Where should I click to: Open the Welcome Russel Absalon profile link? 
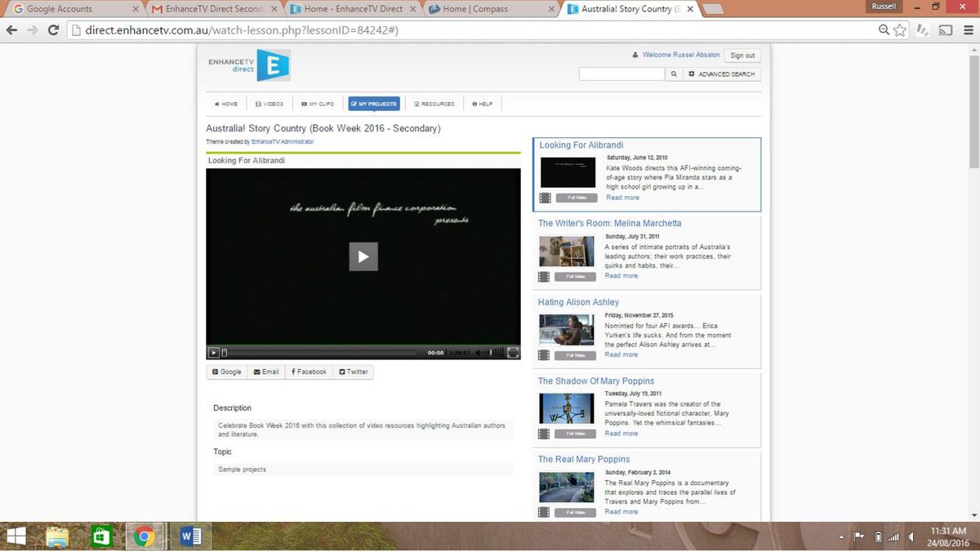click(x=681, y=56)
